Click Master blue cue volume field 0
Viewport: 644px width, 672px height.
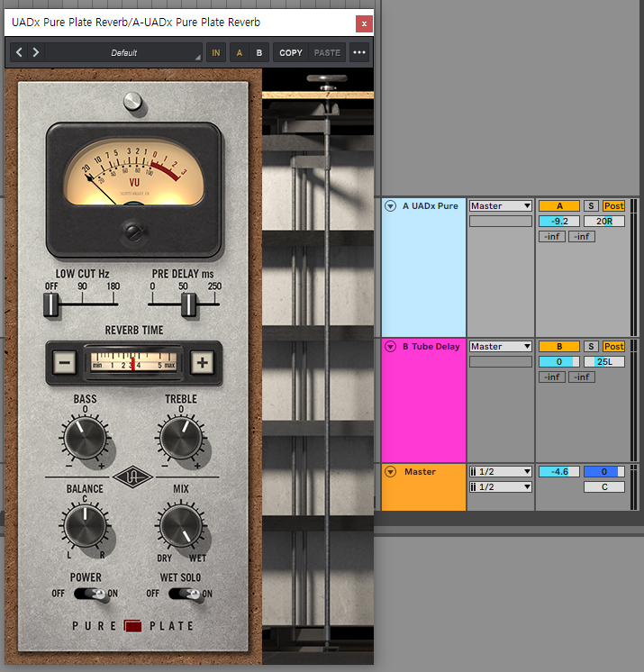(x=604, y=471)
